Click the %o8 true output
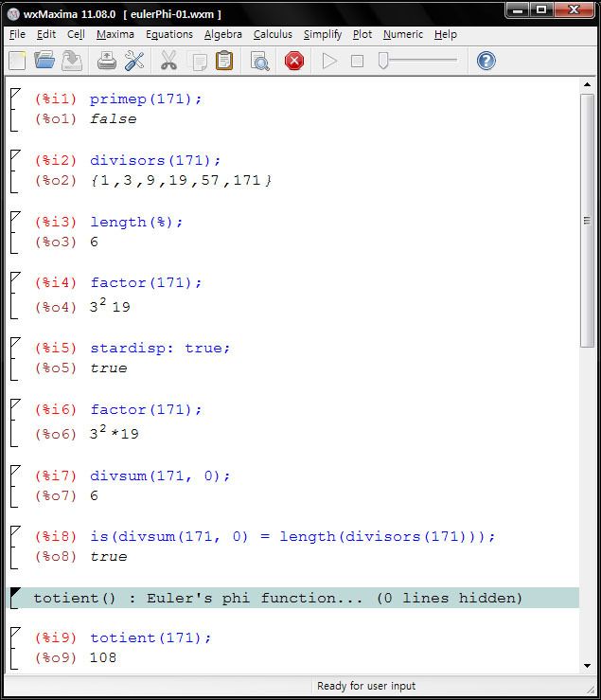 point(109,557)
